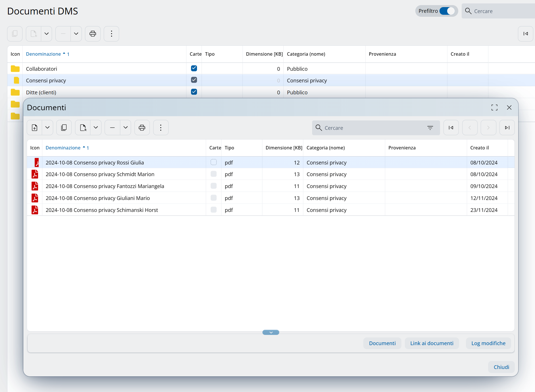The height and width of the screenshot is (392, 535).
Task: Click the filter icon in dialog search field
Action: (430, 128)
